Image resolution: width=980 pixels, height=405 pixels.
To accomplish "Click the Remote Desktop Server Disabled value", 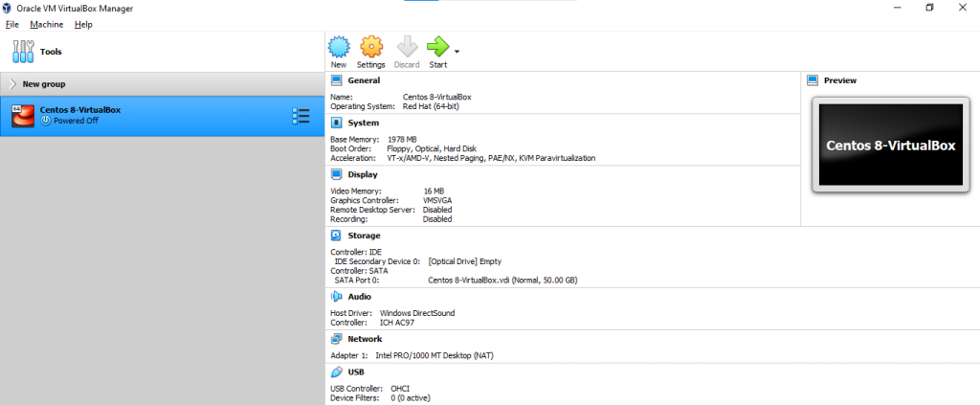I will [x=436, y=210].
